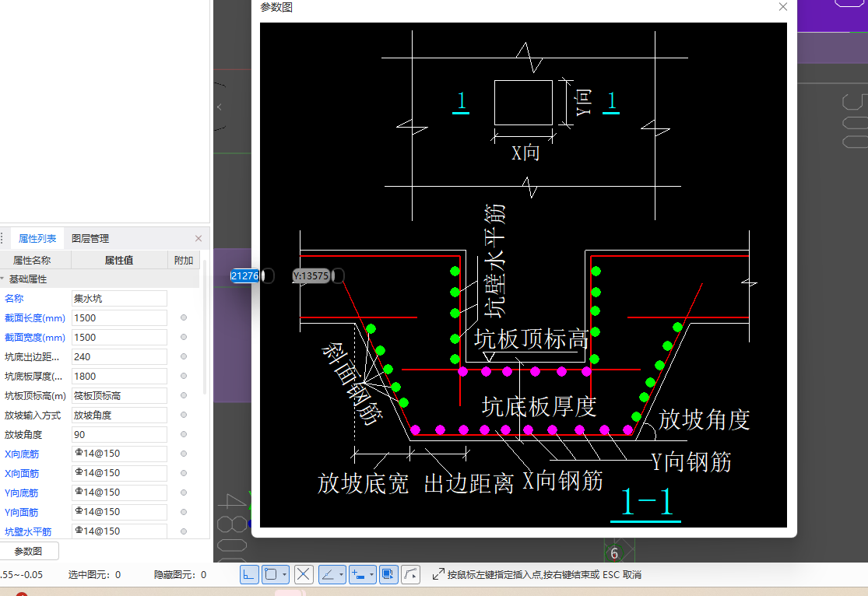Click the polyline edit path icon

(410, 574)
